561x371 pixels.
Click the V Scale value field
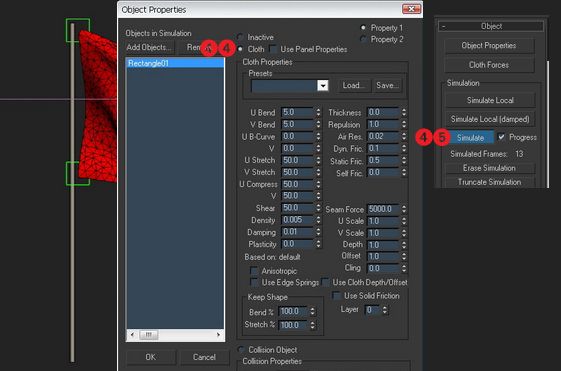pyautogui.click(x=384, y=233)
